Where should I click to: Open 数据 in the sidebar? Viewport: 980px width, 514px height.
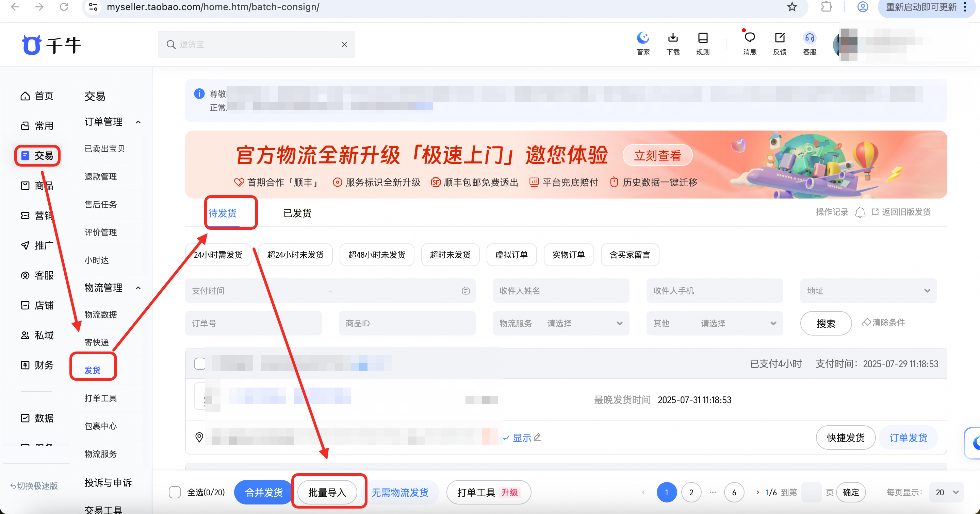37,418
